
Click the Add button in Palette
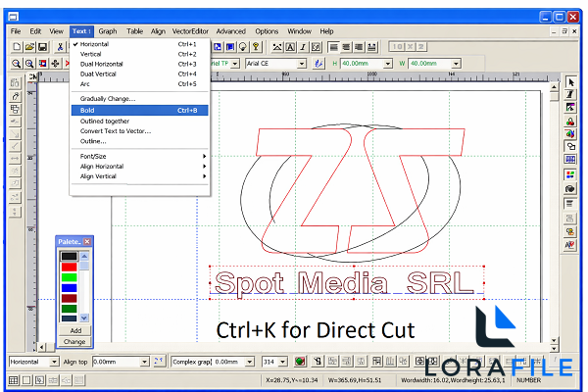click(75, 330)
